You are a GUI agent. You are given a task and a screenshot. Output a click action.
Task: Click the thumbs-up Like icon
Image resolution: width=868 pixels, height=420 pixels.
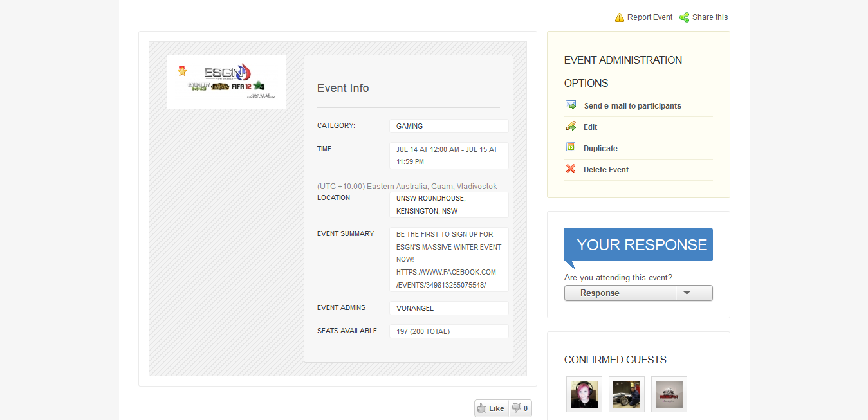482,408
